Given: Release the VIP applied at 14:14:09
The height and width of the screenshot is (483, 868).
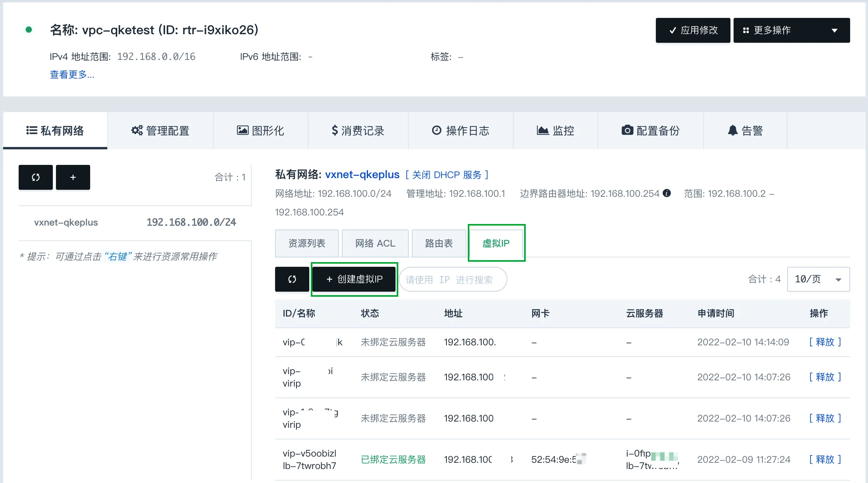Looking at the screenshot, I should point(825,342).
